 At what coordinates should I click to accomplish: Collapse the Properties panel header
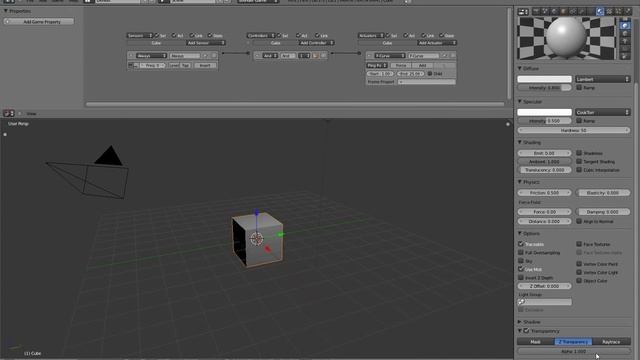click(x=17, y=11)
